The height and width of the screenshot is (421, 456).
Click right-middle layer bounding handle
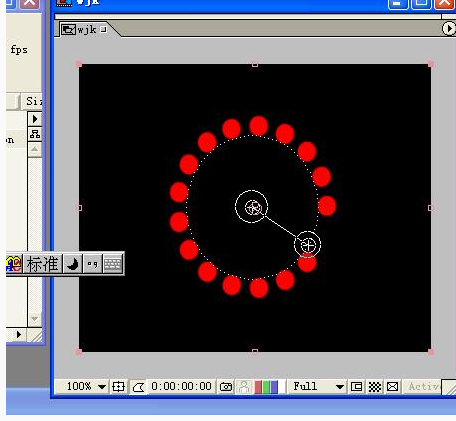(430, 208)
